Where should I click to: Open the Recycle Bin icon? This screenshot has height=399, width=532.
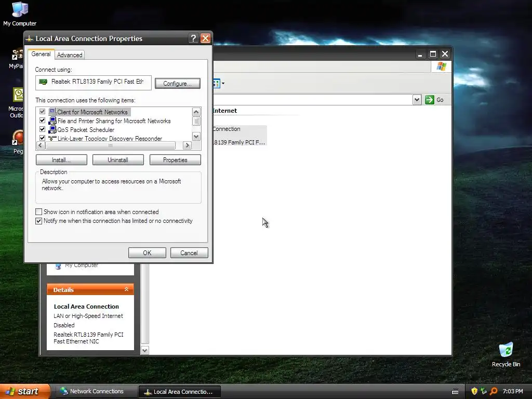(x=506, y=355)
